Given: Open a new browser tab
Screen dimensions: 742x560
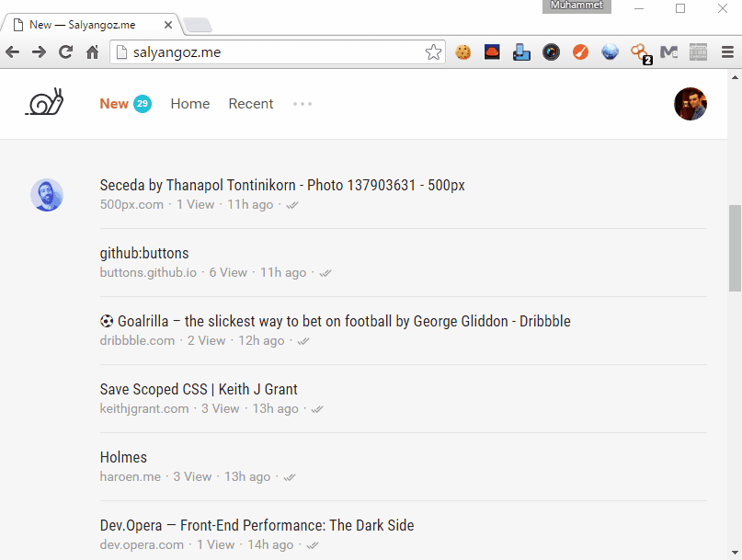Looking at the screenshot, I should point(198,25).
